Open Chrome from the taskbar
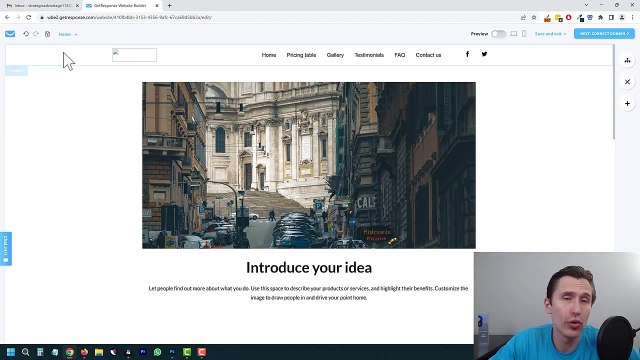 click(70, 352)
